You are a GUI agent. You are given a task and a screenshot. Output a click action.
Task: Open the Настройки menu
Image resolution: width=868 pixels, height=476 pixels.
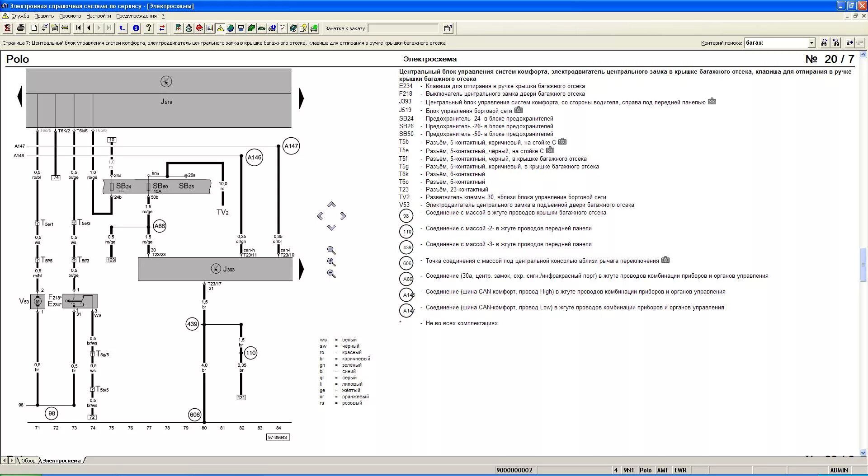(99, 16)
